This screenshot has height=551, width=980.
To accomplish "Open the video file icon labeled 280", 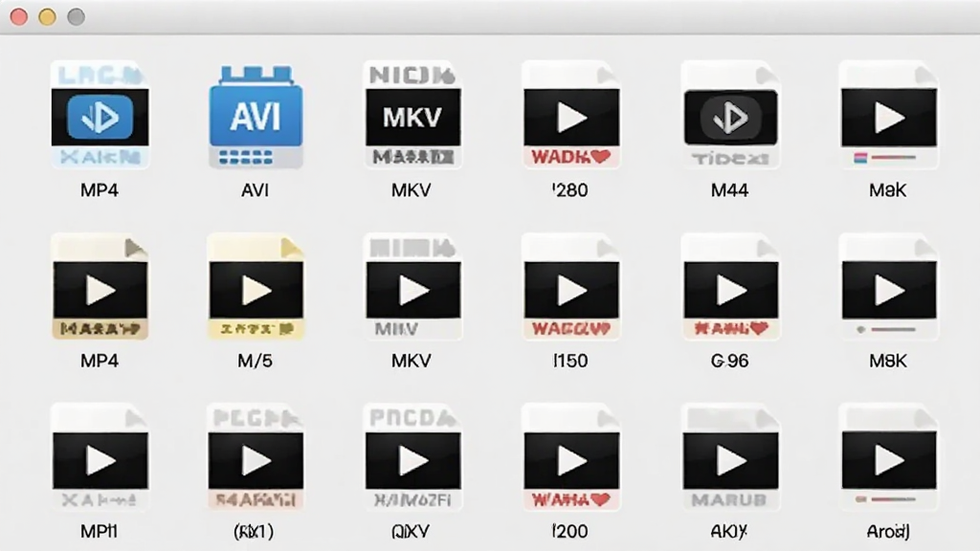I will [x=571, y=115].
